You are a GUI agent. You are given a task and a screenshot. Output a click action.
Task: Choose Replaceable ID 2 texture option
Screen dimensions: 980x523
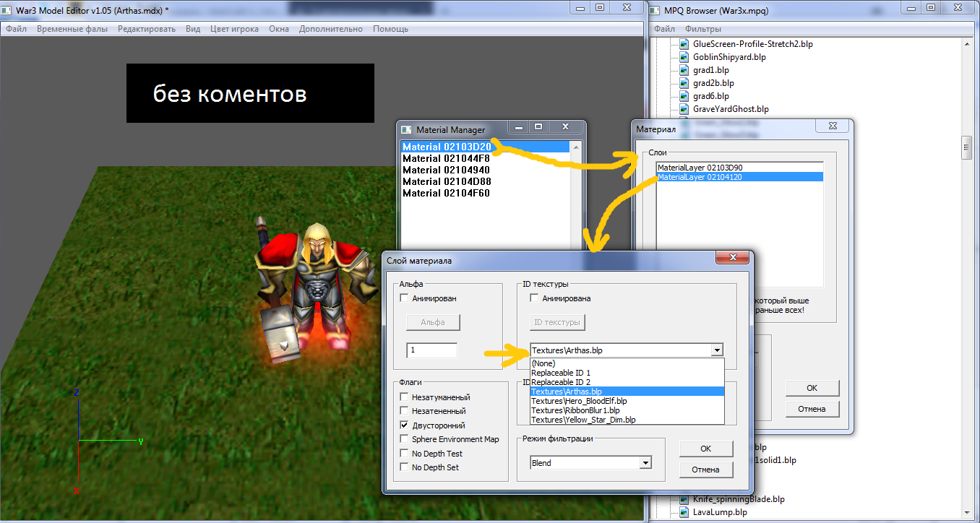coord(627,382)
